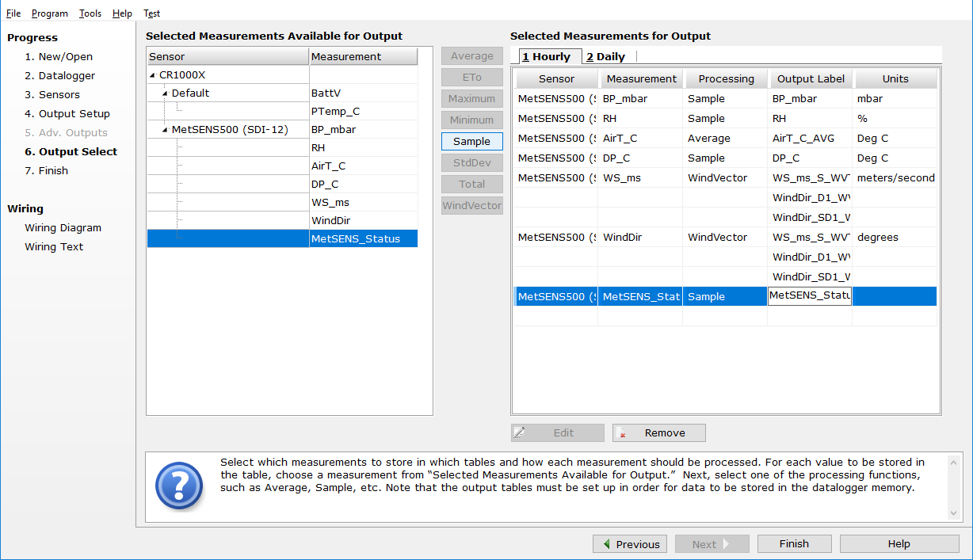The width and height of the screenshot is (973, 560).
Task: Open the Help button at bottom right
Action: pyautogui.click(x=899, y=544)
